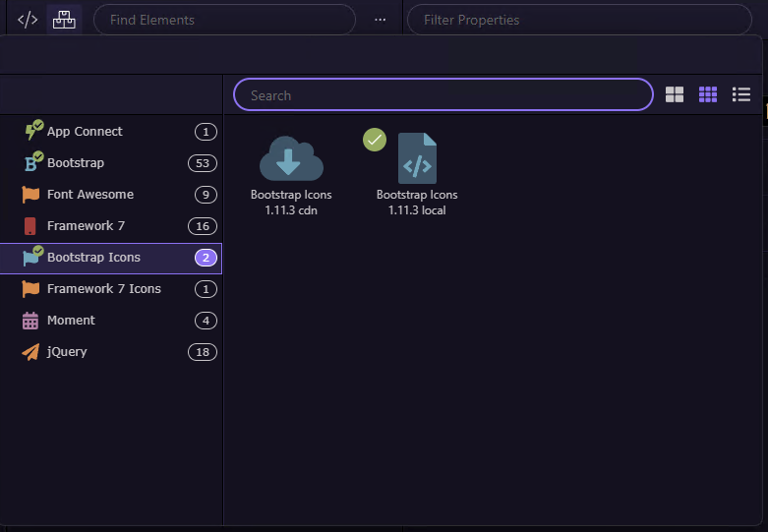Select the Moment category
This screenshot has width=768, height=532.
coord(111,321)
